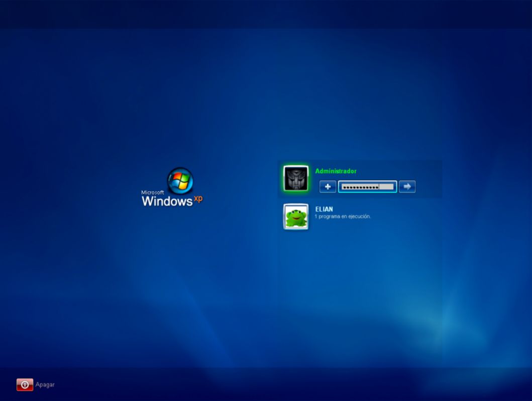This screenshot has width=532, height=401.
Task: Click '1 programa en ejecución' text
Action: (x=342, y=216)
